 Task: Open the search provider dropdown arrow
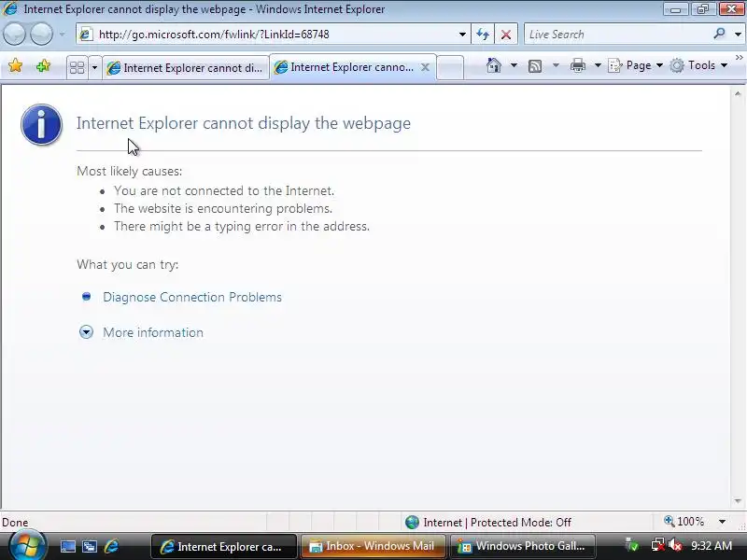point(738,35)
